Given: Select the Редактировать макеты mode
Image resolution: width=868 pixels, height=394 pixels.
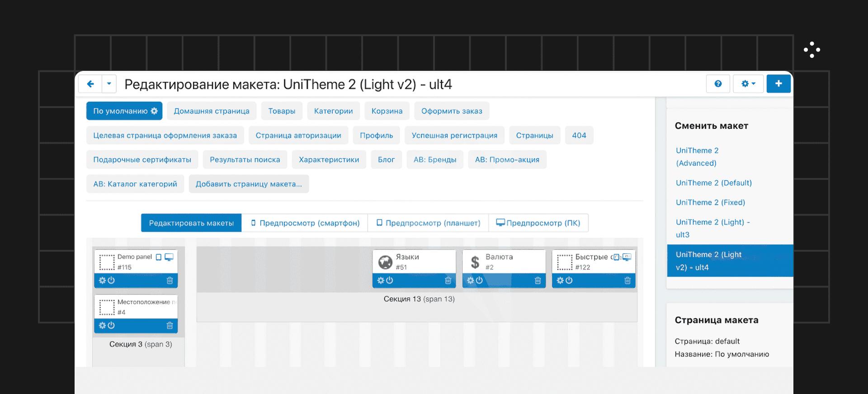Looking at the screenshot, I should 191,223.
